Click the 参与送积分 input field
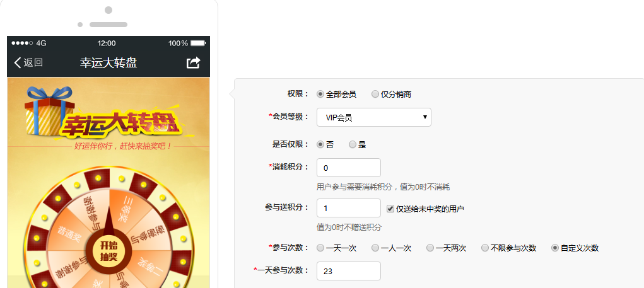Image resolution: width=644 pixels, height=288 pixels. point(349,208)
